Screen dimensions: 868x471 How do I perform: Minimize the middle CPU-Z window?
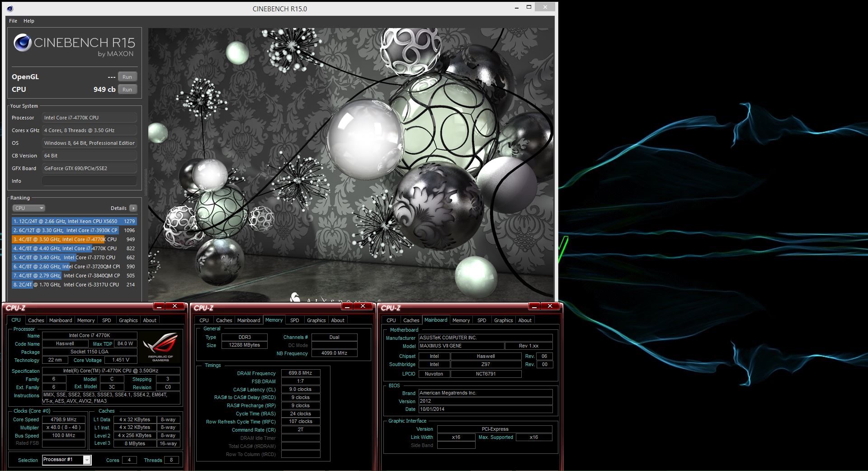(x=347, y=306)
